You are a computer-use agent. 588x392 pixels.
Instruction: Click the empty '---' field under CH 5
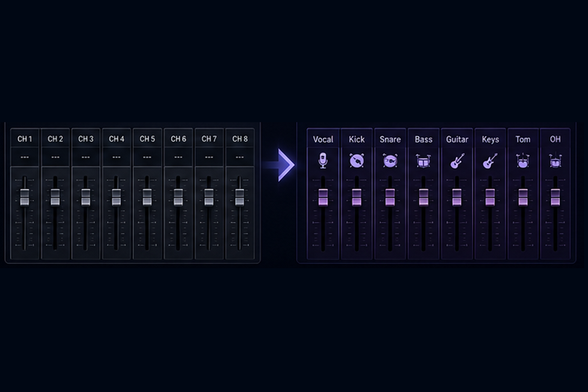coord(147,157)
